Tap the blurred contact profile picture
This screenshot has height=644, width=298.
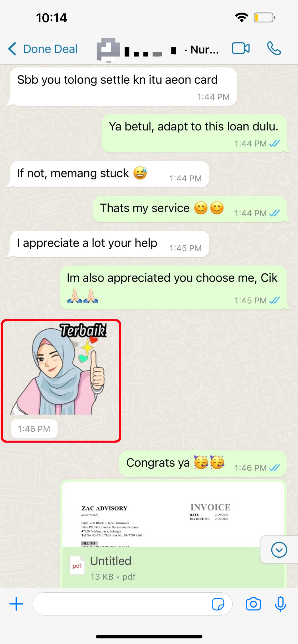point(108,50)
